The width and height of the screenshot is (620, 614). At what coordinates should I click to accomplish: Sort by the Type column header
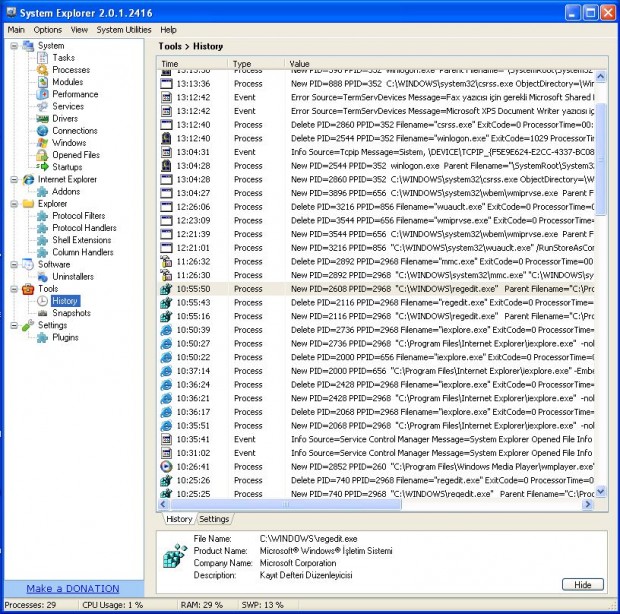coord(256,64)
